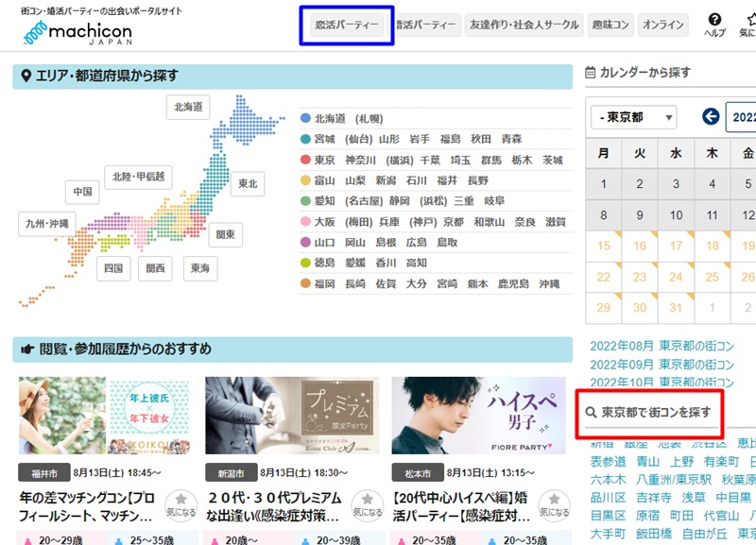Select day 15 in the calendar
Screen dimensions: 756x545
tap(604, 246)
